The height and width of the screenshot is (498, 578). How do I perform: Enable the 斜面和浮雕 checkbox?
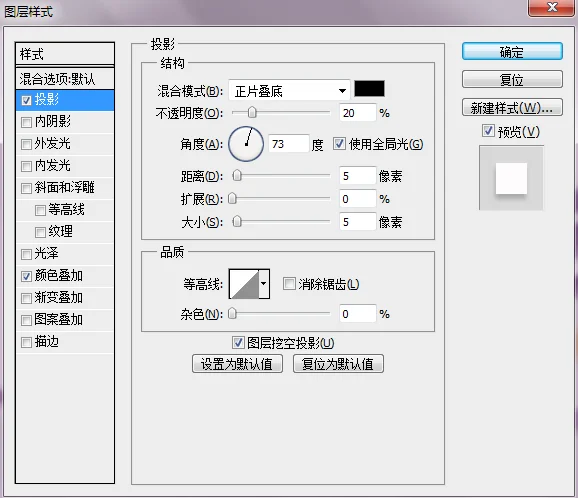26,188
